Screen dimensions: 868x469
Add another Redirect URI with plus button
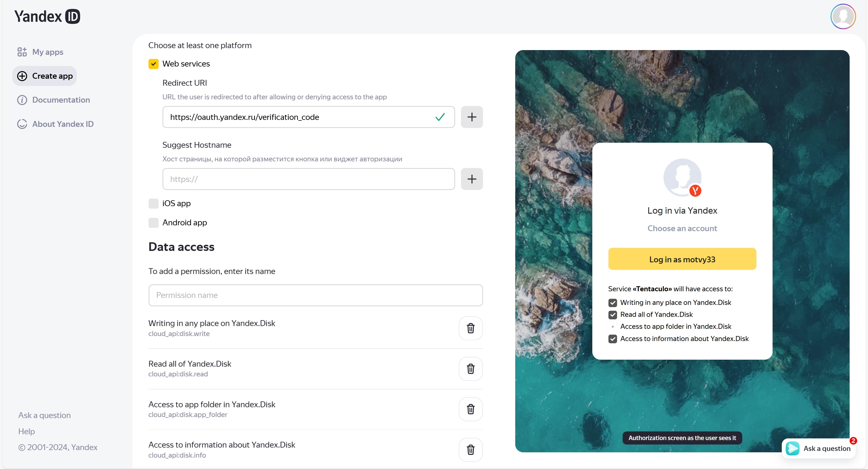(x=472, y=117)
